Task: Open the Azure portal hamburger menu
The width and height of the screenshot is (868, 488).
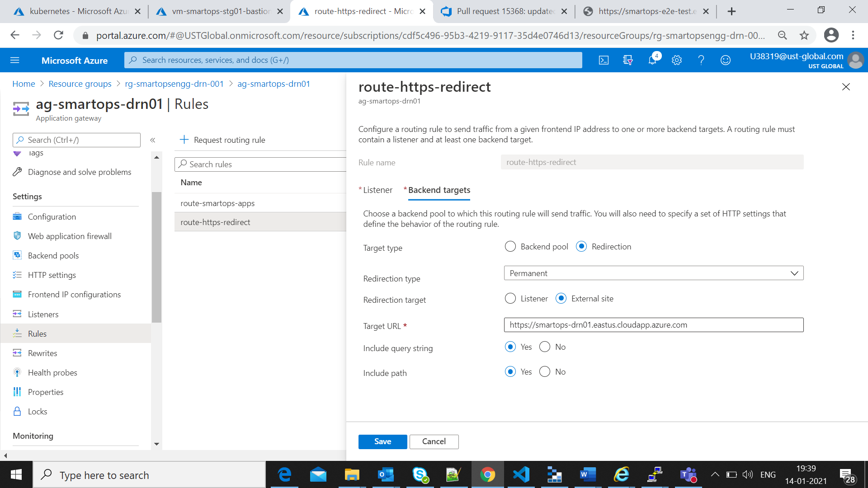Action: click(15, 60)
